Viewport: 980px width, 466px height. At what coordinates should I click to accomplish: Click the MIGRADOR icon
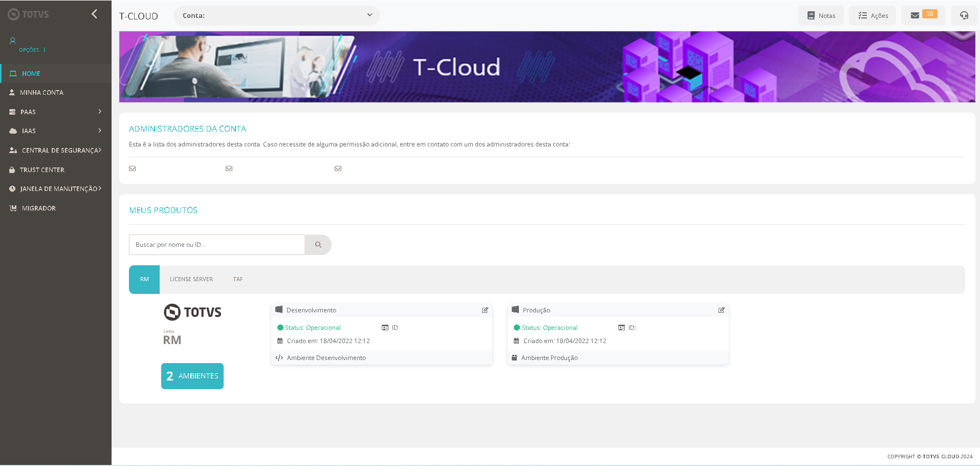point(13,208)
